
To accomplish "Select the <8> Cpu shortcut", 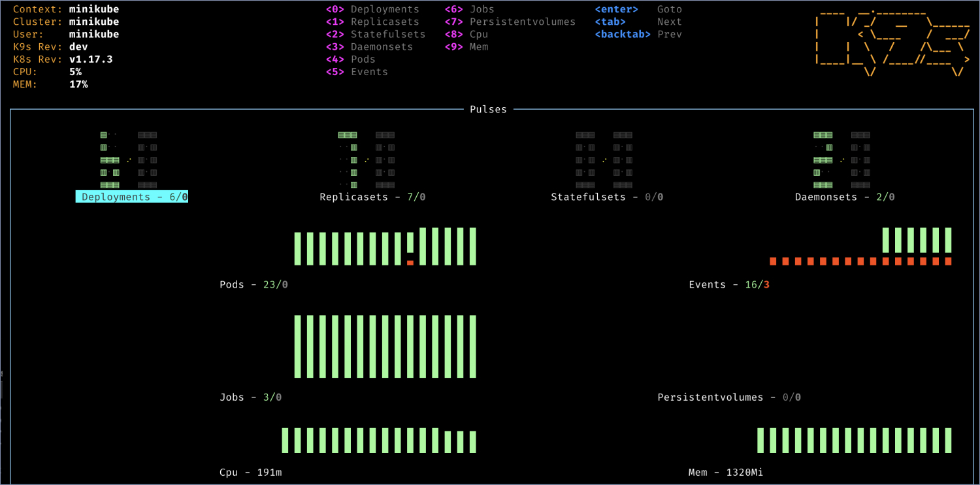I will click(x=466, y=34).
